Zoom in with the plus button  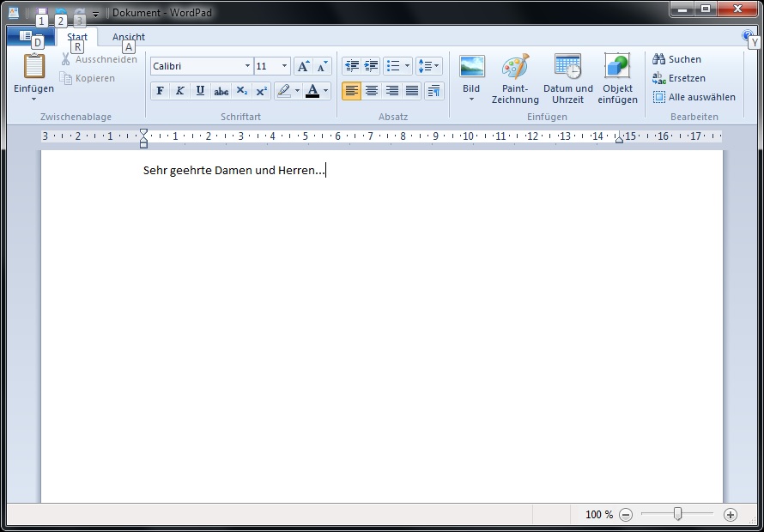[x=731, y=515]
